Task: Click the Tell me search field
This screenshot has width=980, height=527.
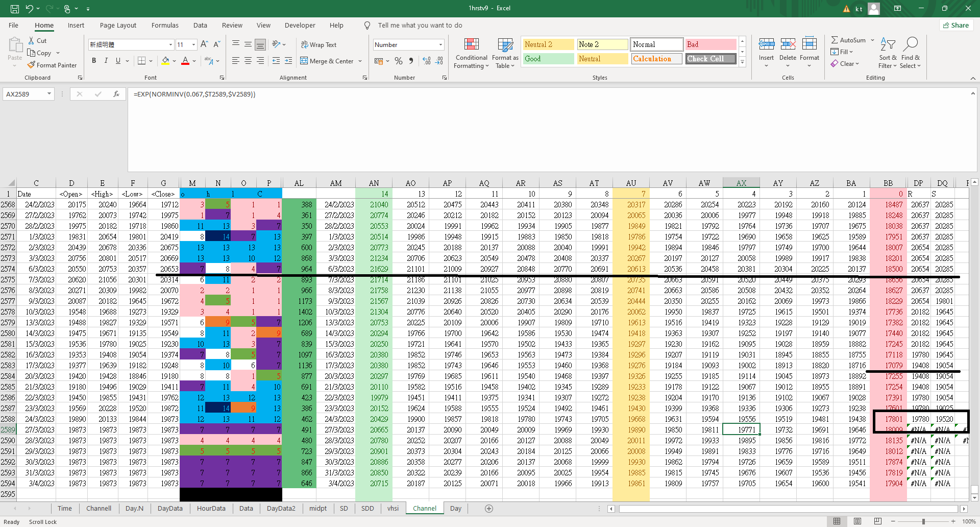Action: click(x=420, y=26)
